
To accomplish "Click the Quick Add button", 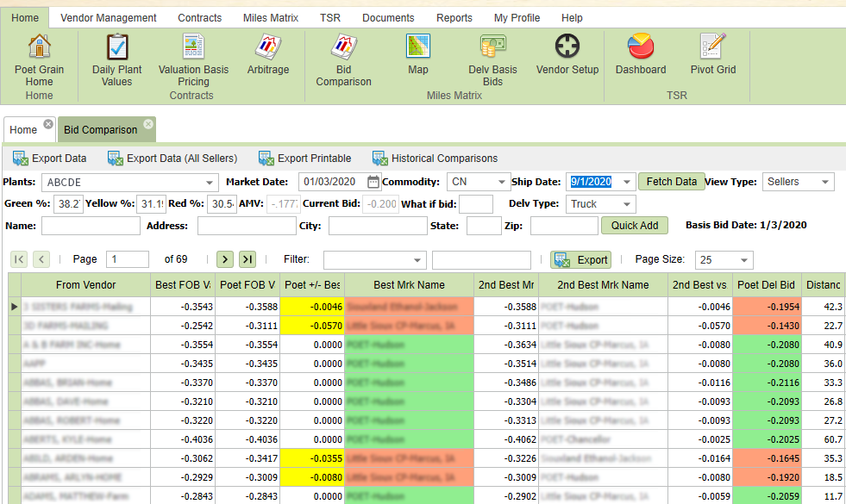I will point(635,226).
